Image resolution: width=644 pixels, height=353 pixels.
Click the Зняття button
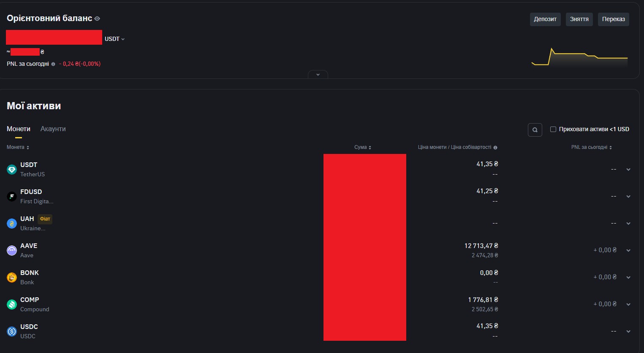point(579,19)
